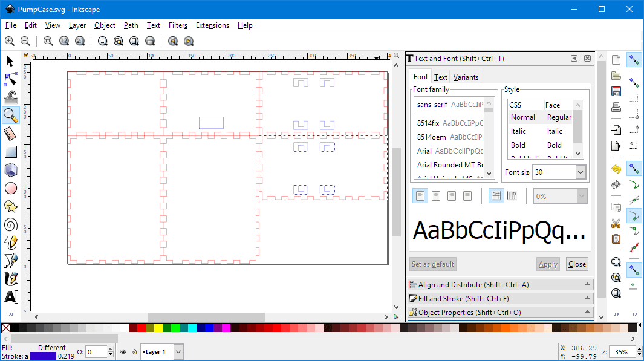Select the Calligraphy tool
Screen dimensions: 644x361
pyautogui.click(x=10, y=278)
